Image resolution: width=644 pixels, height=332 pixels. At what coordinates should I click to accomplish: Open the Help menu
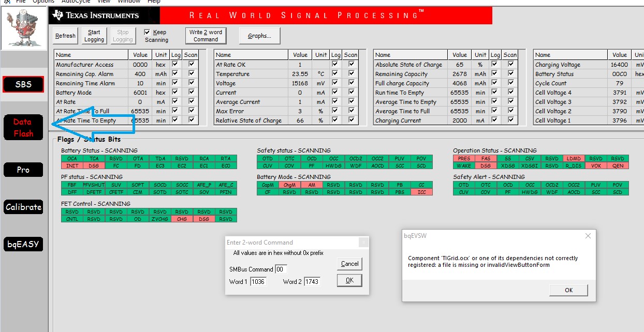[x=154, y=2]
